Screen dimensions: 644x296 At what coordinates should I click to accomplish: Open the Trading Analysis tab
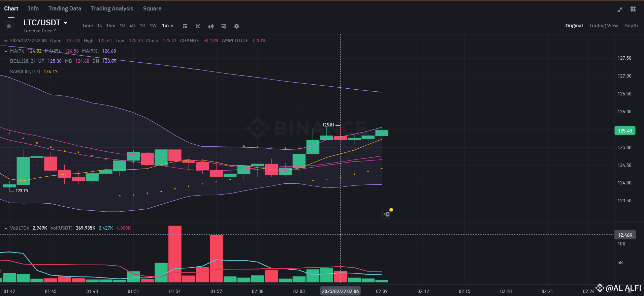click(x=112, y=8)
